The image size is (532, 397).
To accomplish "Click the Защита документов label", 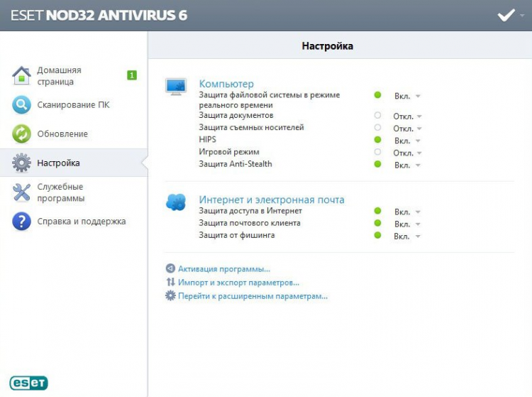I will 235,115.
